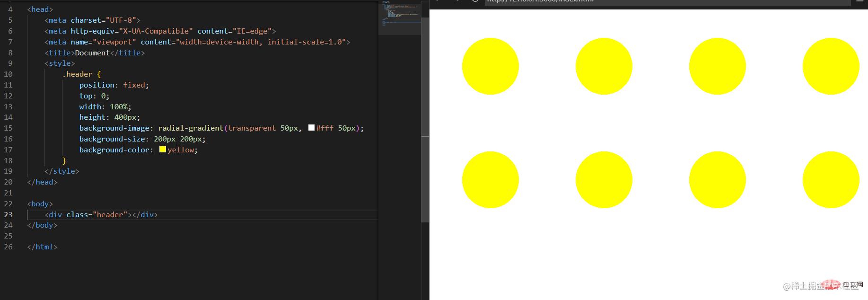Click line number 15 in the gutter
868x300 pixels.
tap(9, 128)
